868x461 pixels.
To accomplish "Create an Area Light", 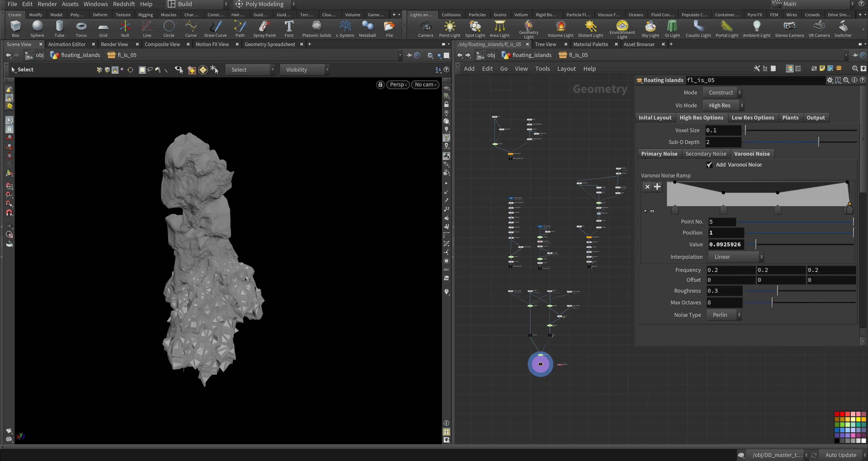I will coord(499,29).
